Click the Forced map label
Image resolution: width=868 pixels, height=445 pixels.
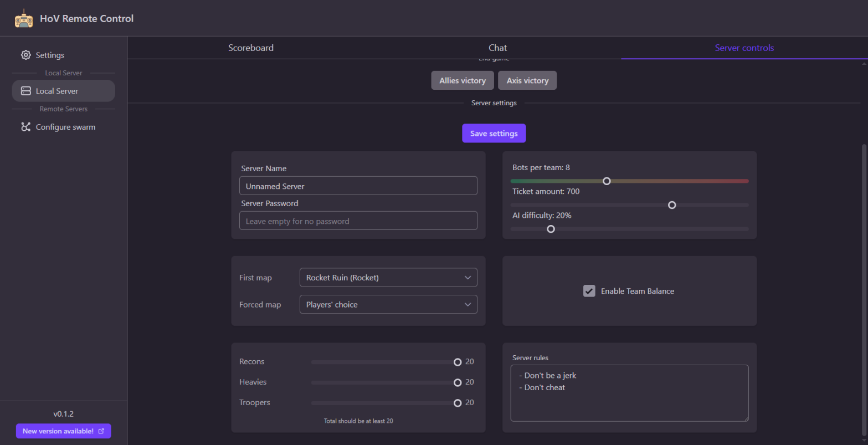pos(260,305)
